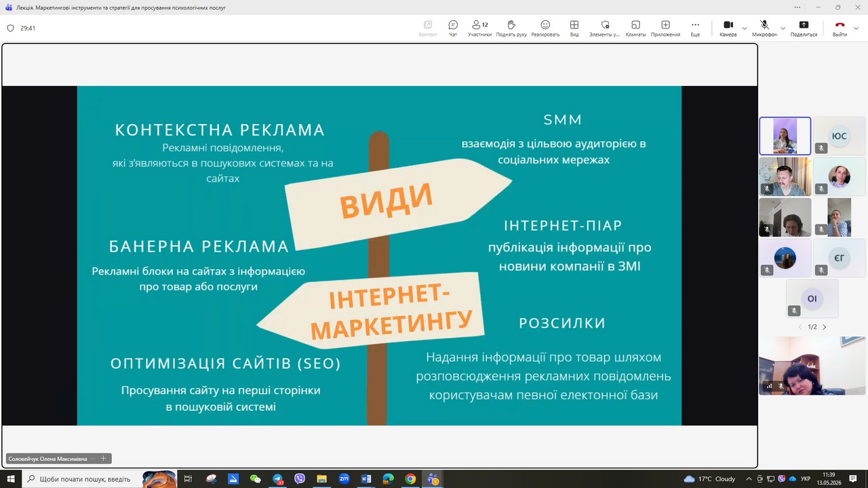The width and height of the screenshot is (868, 488).
Task: Show the Участники list
Action: pyautogui.click(x=479, y=28)
